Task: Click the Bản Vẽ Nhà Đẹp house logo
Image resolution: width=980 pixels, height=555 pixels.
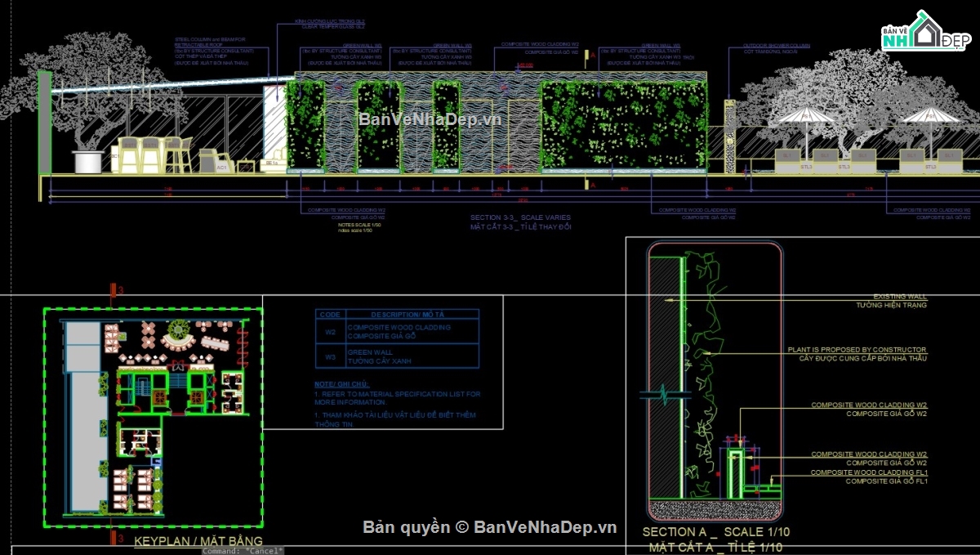Action: click(924, 35)
